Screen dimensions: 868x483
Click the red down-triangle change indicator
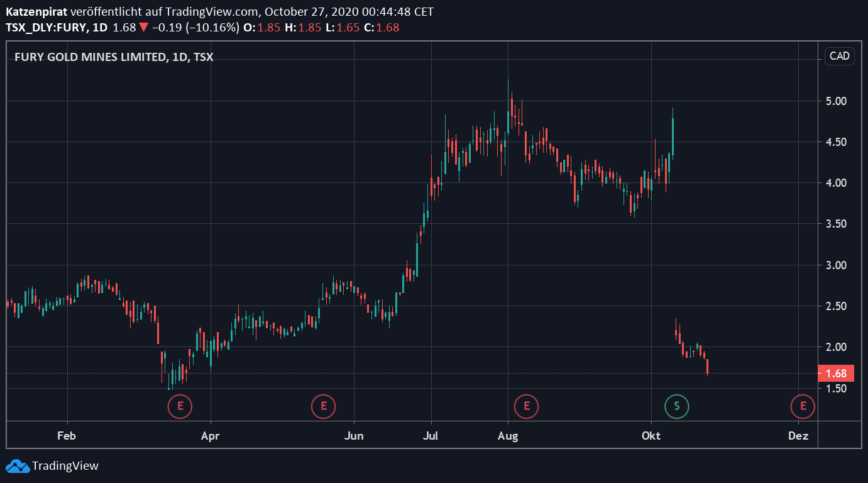click(x=144, y=28)
